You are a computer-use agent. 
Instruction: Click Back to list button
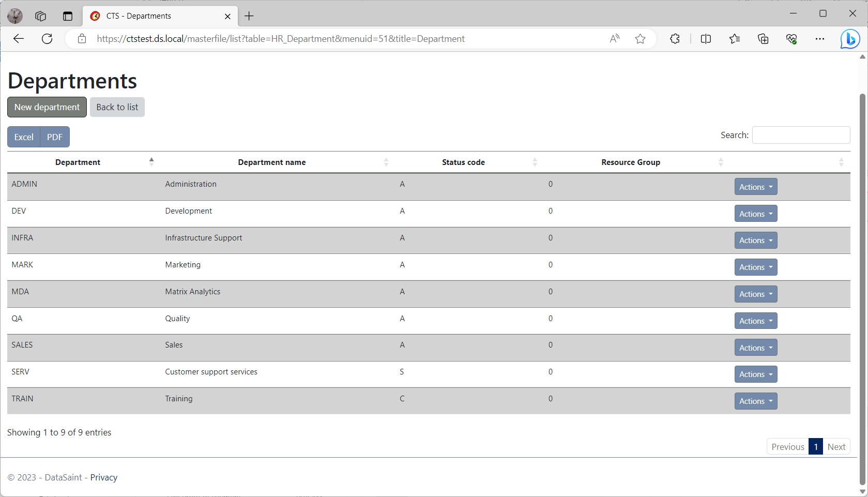coord(117,107)
